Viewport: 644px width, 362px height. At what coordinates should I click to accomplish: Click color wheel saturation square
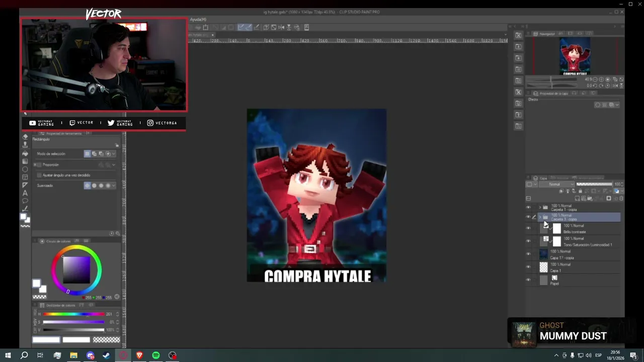(x=76, y=270)
